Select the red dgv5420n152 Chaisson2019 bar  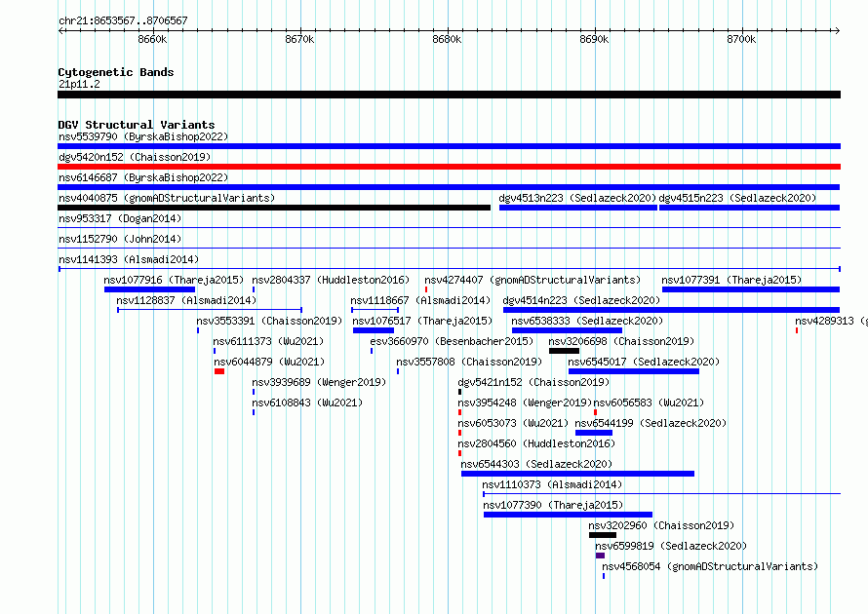[449, 167]
